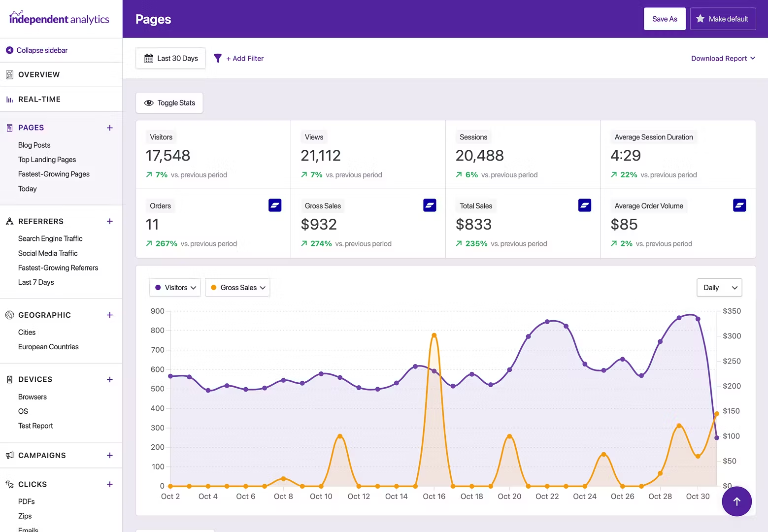Click the Geographic globe icon
The width and height of the screenshot is (768, 532).
(10, 315)
